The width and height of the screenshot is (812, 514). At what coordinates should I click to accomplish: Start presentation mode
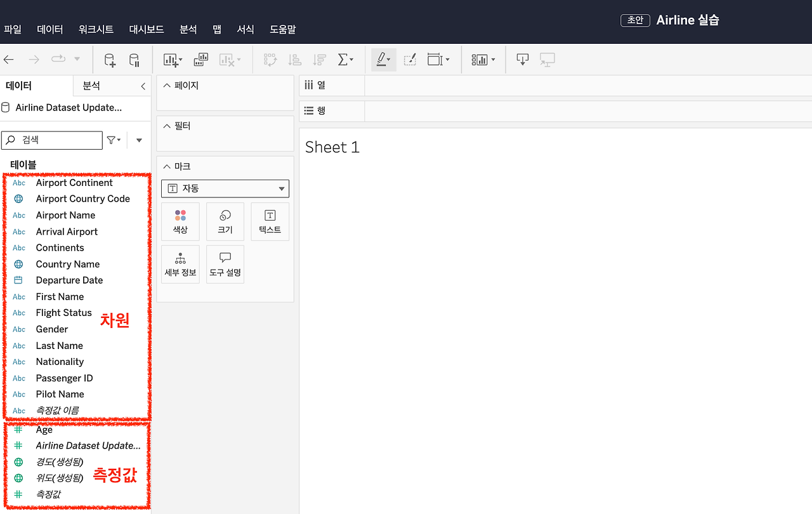547,60
